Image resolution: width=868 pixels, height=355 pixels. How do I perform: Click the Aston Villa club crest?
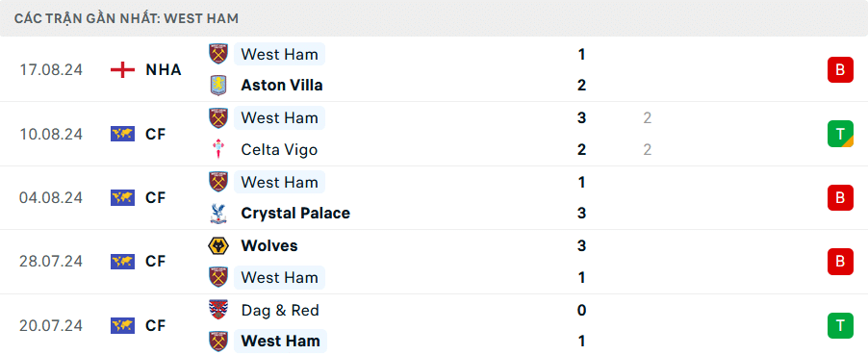[218, 86]
